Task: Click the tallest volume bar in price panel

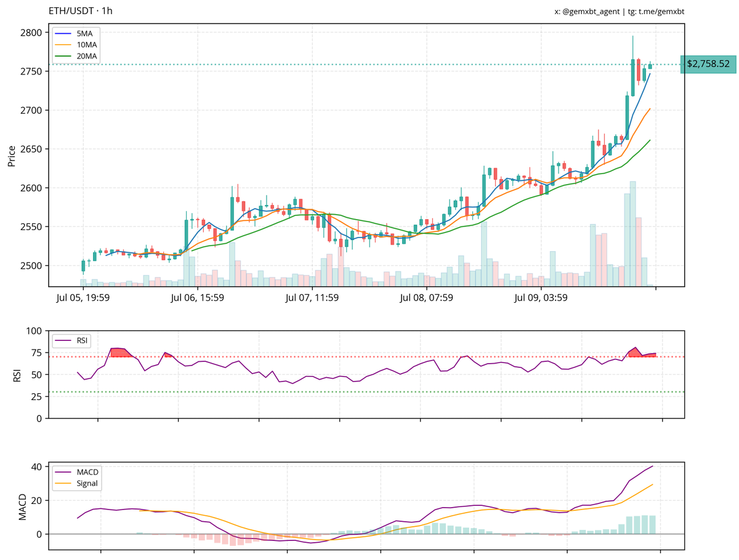Action: [x=633, y=233]
